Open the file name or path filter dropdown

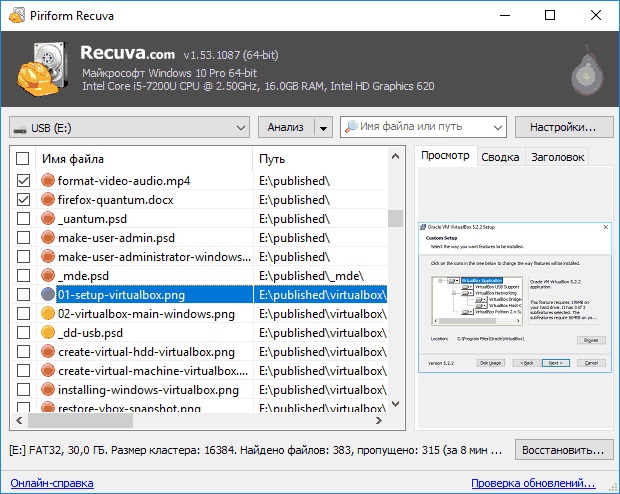pos(497,127)
